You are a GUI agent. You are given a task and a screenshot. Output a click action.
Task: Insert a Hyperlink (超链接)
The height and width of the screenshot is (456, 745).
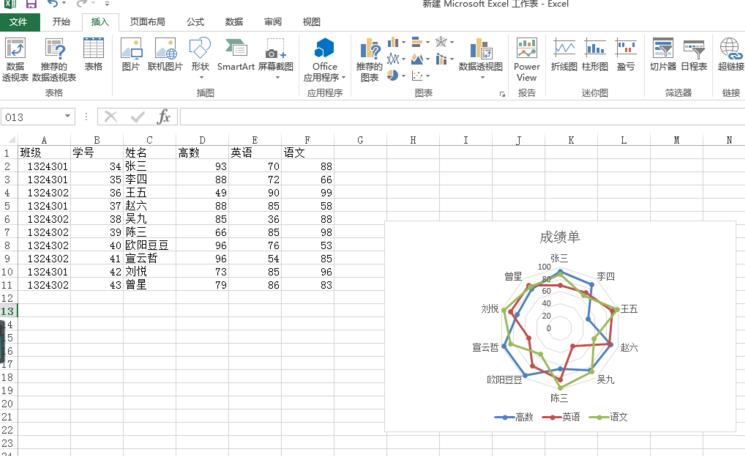pos(730,54)
